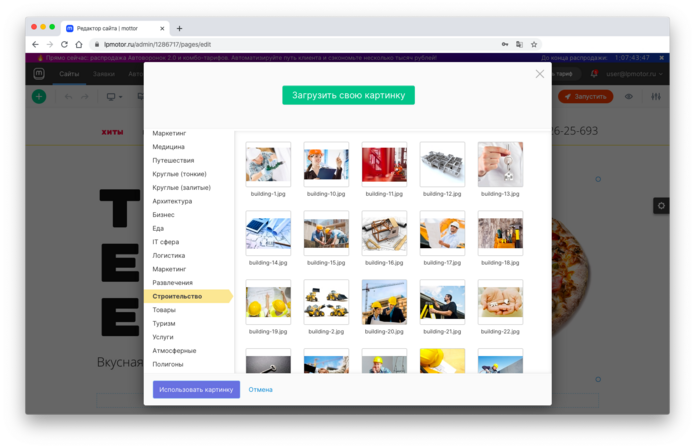Reload the page with refresh icon

[x=64, y=44]
